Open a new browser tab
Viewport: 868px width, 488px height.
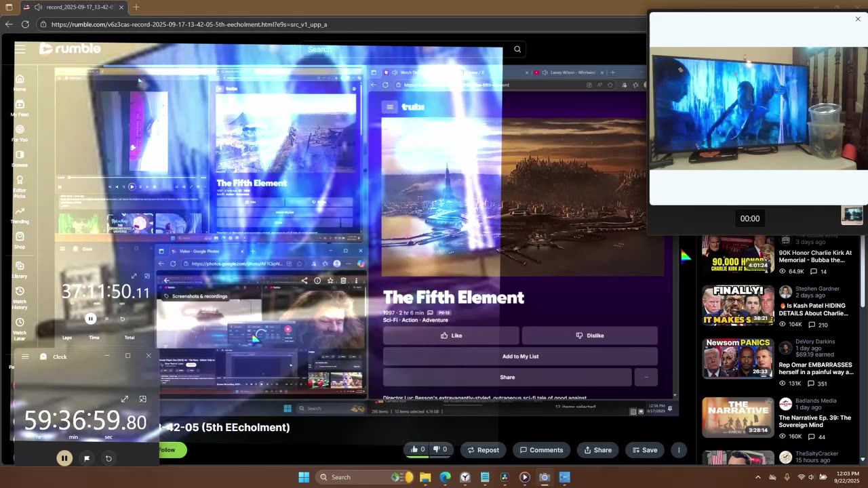136,7
